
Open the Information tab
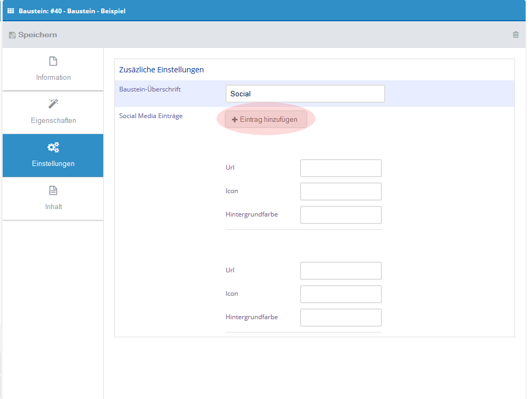(x=53, y=69)
